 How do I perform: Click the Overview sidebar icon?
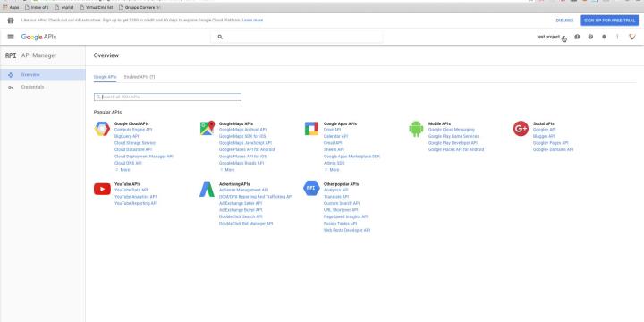pos(11,75)
